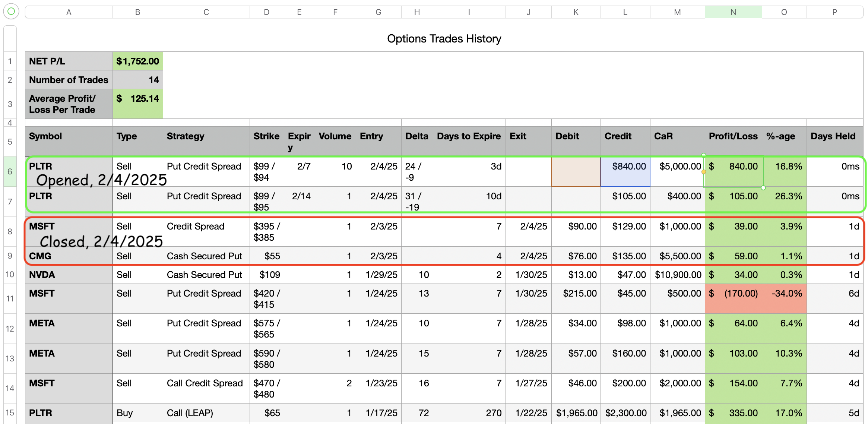Screen dimensions: 868x424
Task: Select the CMG symbol cell
Action: (69, 256)
